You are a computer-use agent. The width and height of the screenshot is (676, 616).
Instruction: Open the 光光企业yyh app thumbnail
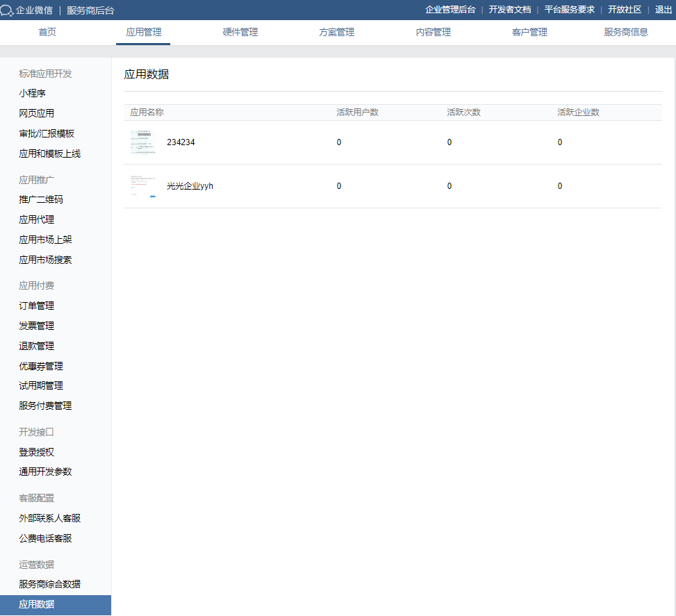coord(143,186)
